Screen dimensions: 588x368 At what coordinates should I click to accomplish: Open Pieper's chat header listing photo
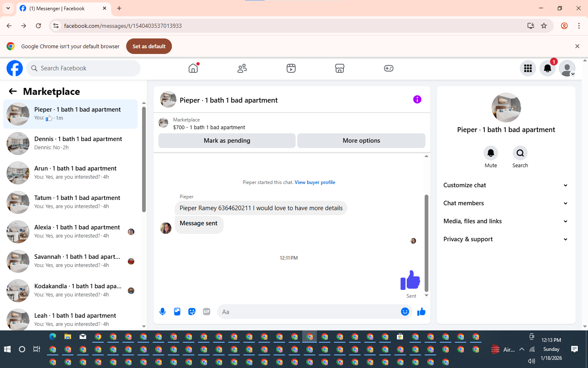(168, 99)
